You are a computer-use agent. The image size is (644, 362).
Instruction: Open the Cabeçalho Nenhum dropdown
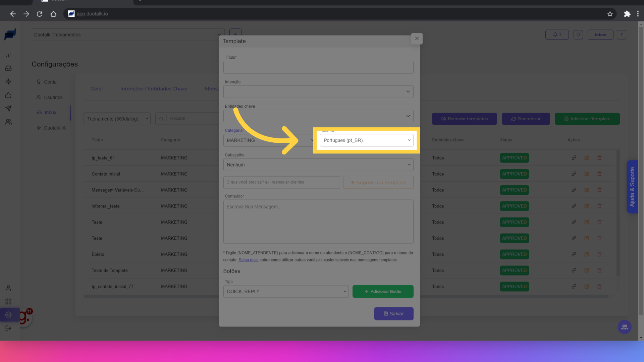[318, 165]
